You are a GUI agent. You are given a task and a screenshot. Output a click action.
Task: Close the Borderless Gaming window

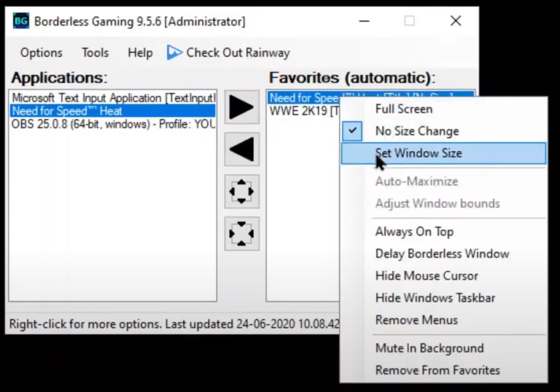tap(455, 21)
